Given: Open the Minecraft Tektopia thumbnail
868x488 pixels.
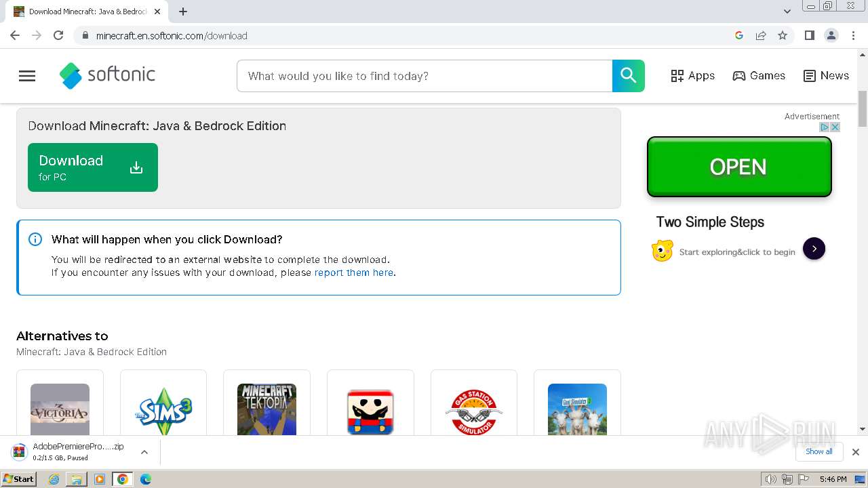Looking at the screenshot, I should coord(267,409).
